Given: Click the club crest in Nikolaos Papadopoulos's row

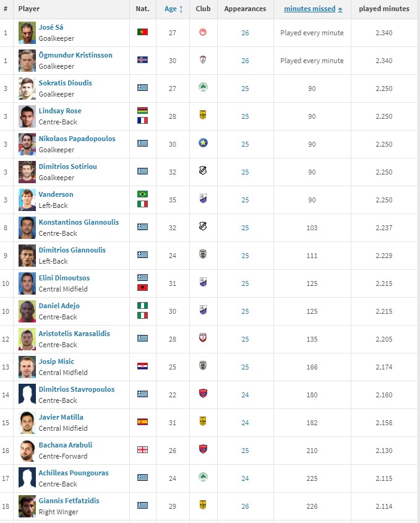Looking at the screenshot, I should [203, 143].
